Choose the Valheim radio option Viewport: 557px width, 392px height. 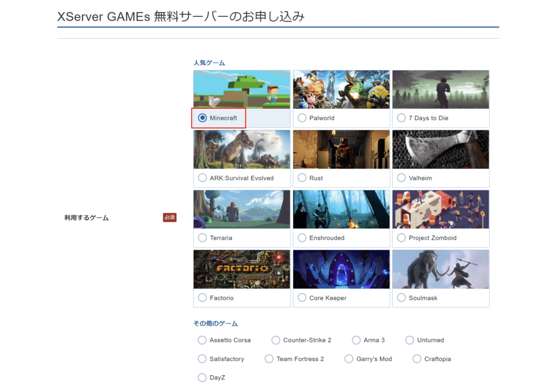[x=401, y=178]
